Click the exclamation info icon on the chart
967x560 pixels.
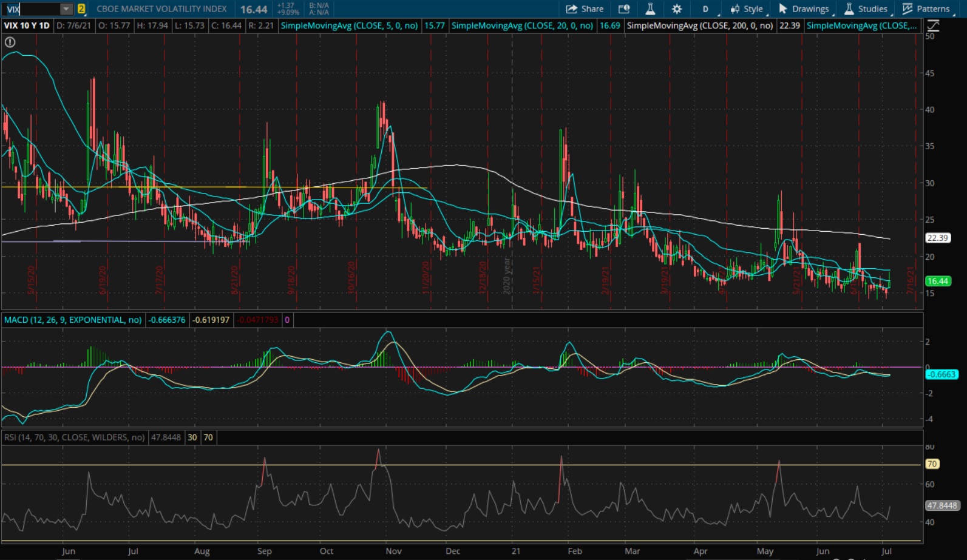10,42
